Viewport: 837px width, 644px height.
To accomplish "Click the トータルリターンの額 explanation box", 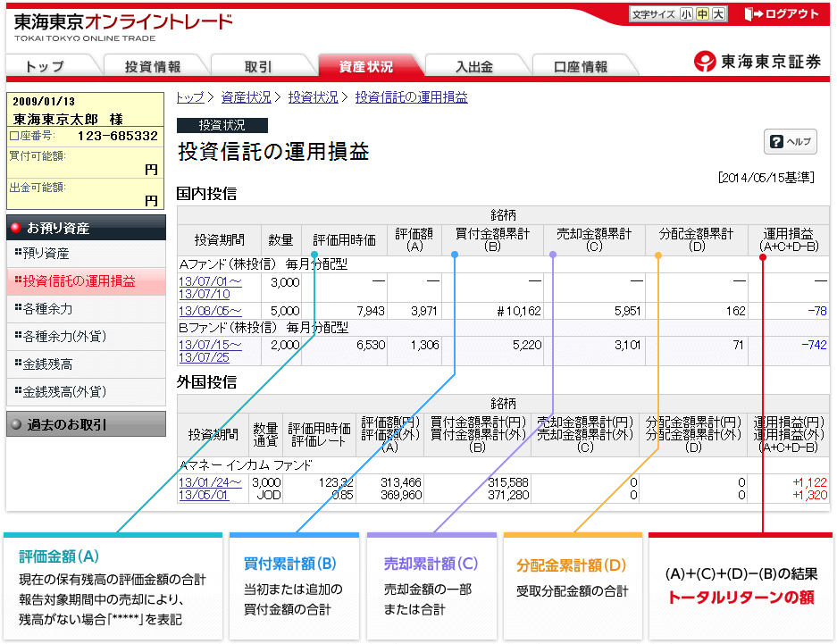I will tap(741, 586).
